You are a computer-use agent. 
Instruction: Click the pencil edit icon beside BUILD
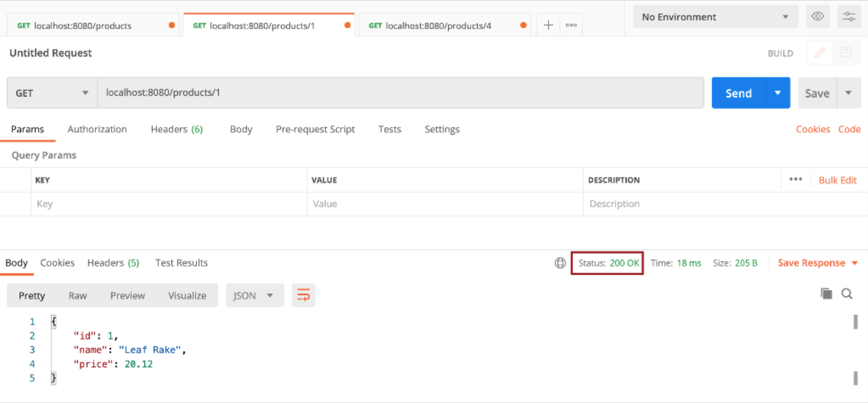[820, 53]
